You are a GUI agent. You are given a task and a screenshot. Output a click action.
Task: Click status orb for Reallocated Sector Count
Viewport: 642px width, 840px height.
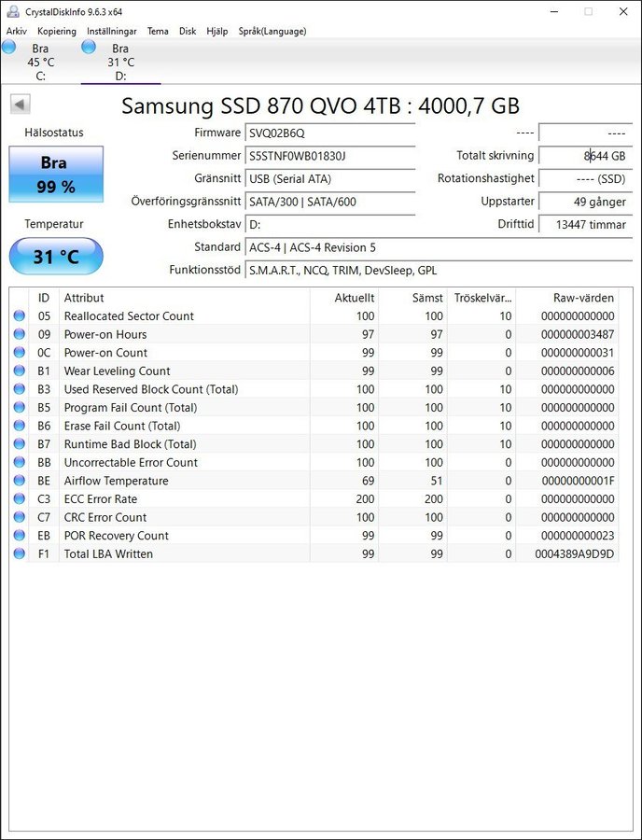tap(20, 316)
